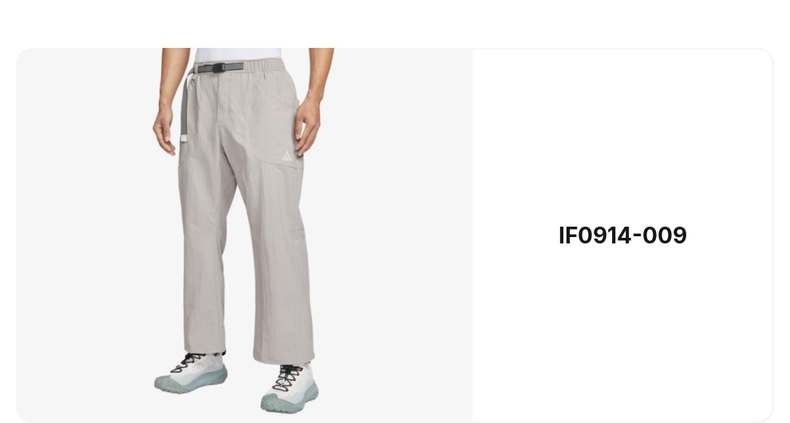Select the hanging gray belt strap
This screenshot has height=423, width=790.
tap(184, 107)
